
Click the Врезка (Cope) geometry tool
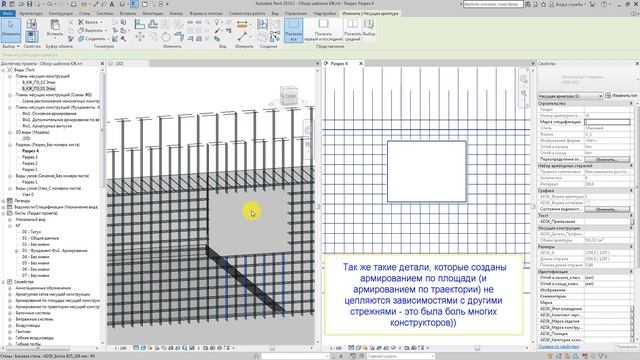pos(89,22)
